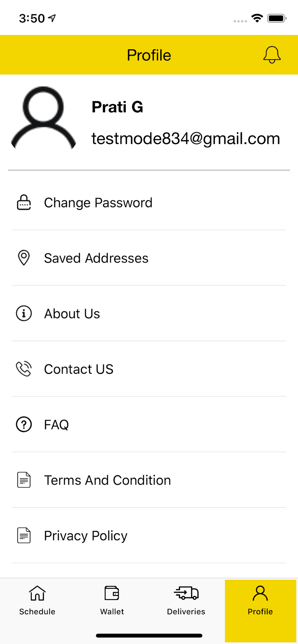
Task: Go to the Deliveries tab
Action: [x=186, y=601]
